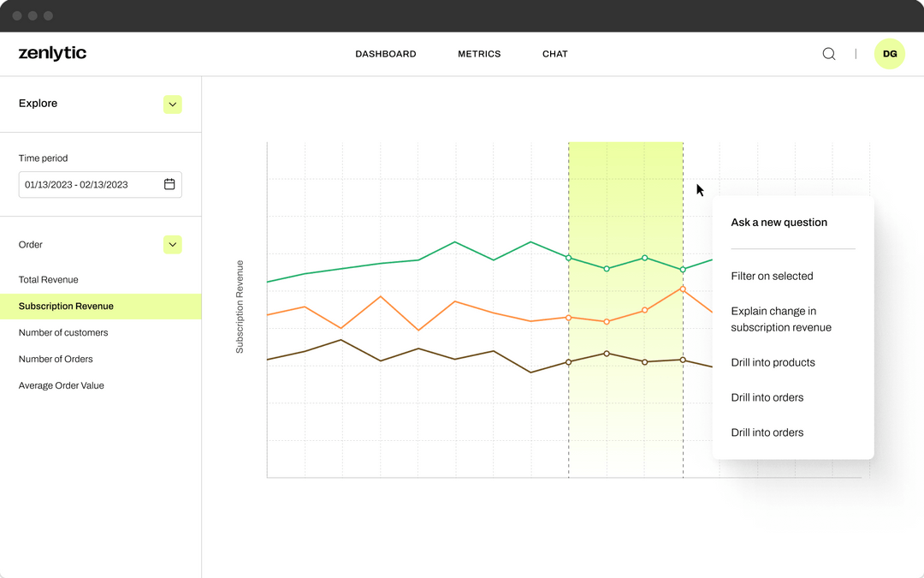Switch to the CHAT tab
Screen dimensions: 924x578
tap(554, 53)
